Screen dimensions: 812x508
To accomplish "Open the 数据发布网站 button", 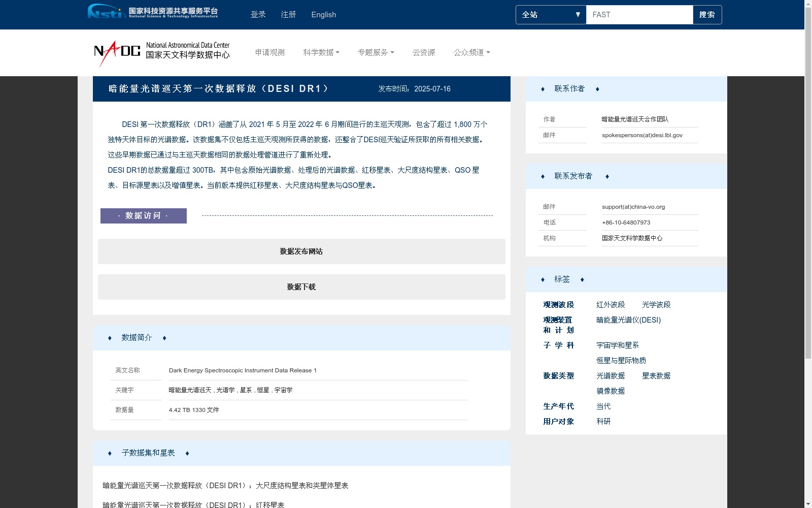I will [301, 251].
